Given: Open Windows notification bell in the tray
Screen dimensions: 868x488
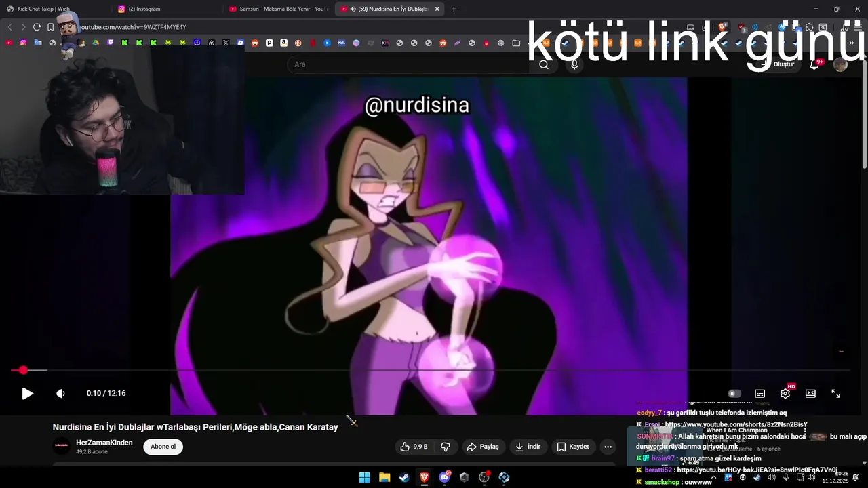Looking at the screenshot, I should [856, 477].
